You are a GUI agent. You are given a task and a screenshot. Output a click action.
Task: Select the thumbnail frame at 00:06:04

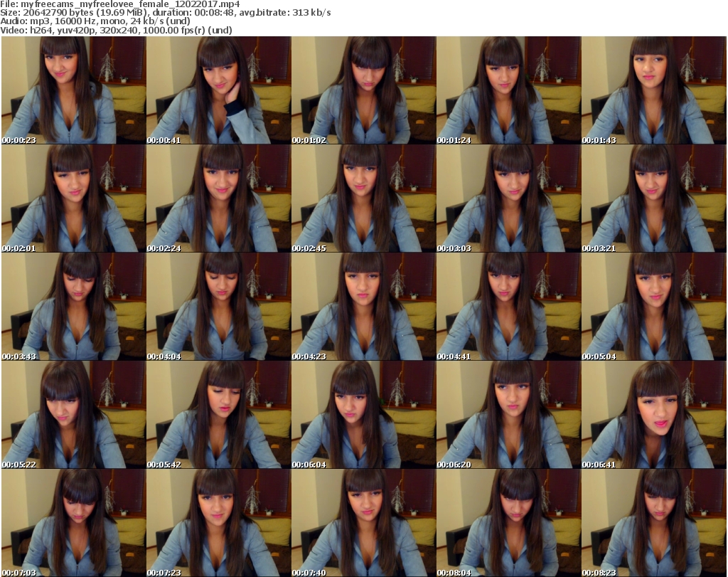point(363,415)
